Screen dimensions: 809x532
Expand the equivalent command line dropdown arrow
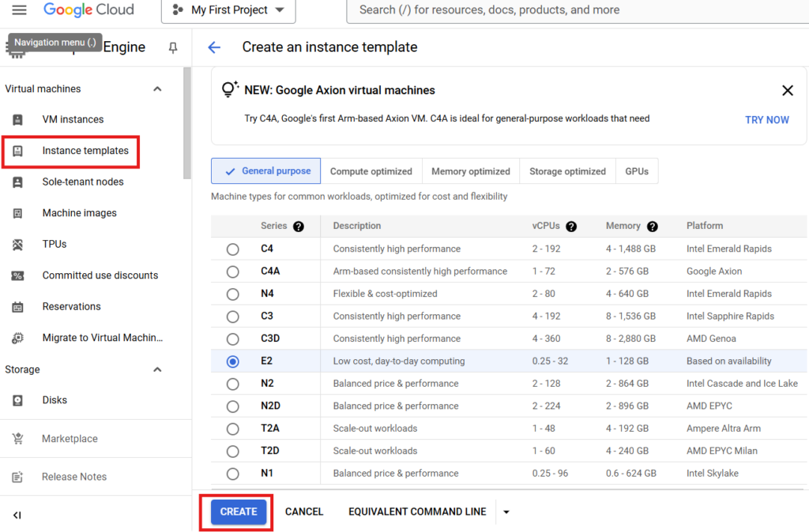tap(506, 512)
